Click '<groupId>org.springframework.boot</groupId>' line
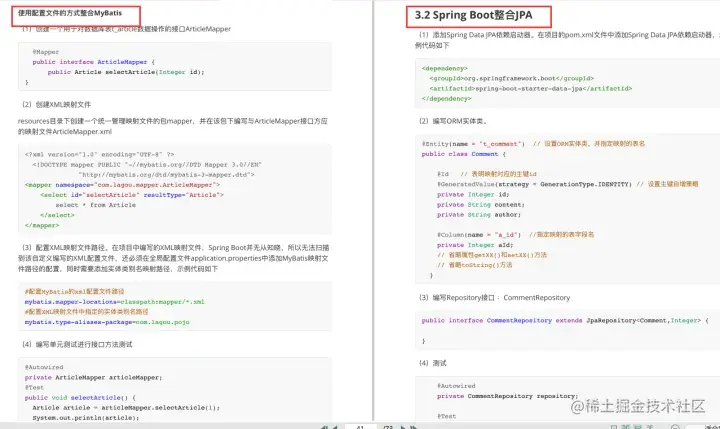 click(x=512, y=79)
